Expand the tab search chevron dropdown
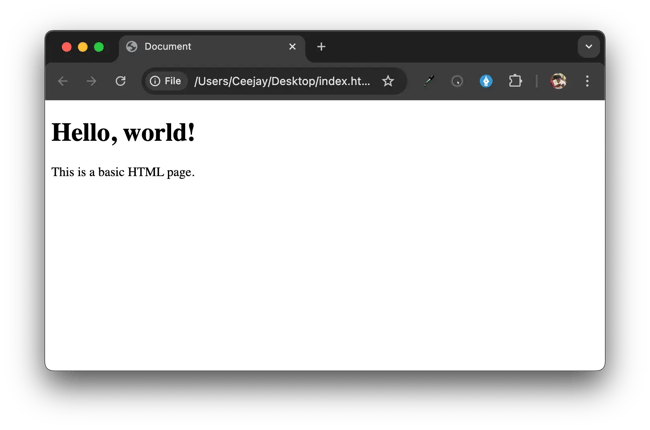 [x=588, y=47]
